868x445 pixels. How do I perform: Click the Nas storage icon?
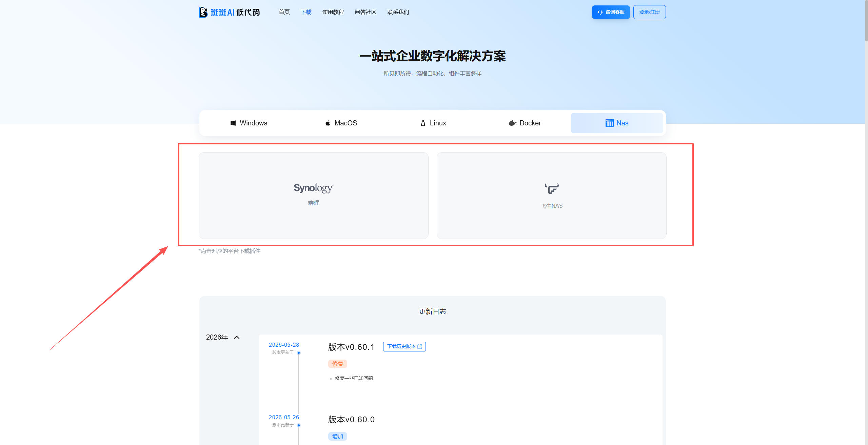pos(609,123)
